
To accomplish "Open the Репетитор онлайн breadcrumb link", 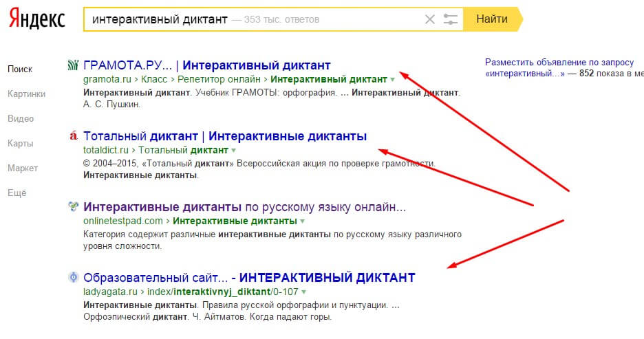I will 219,79.
